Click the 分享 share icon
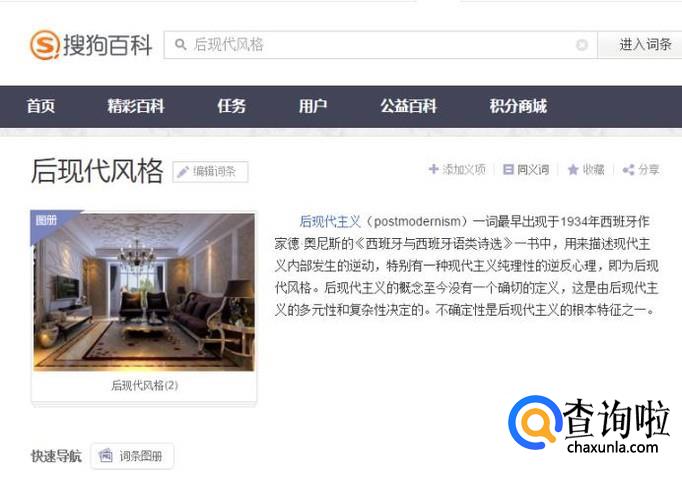The height and width of the screenshot is (478, 682). (x=628, y=170)
